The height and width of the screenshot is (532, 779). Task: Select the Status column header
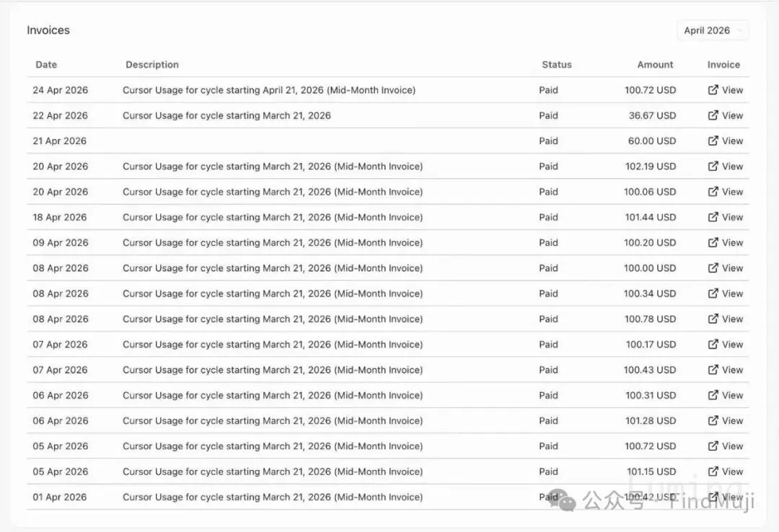coord(556,65)
